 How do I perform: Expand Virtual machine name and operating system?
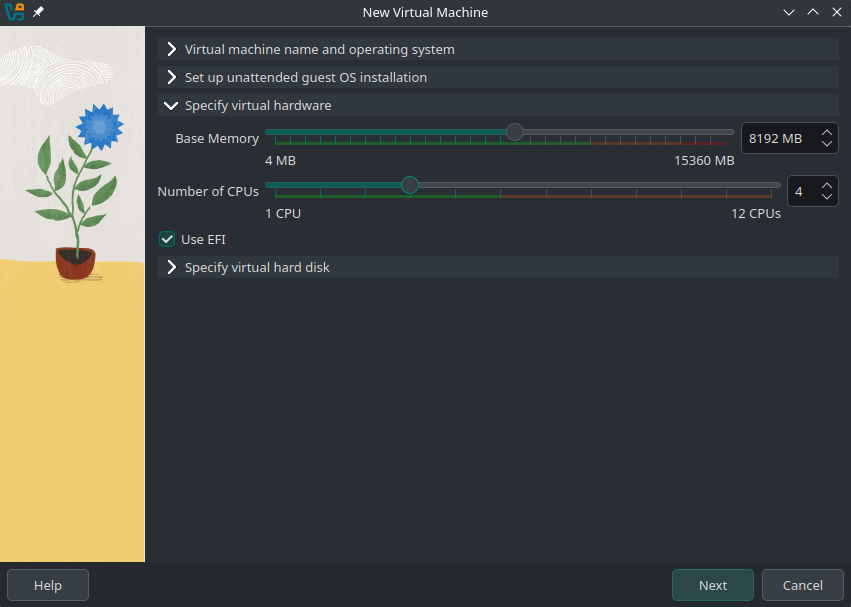click(x=319, y=49)
